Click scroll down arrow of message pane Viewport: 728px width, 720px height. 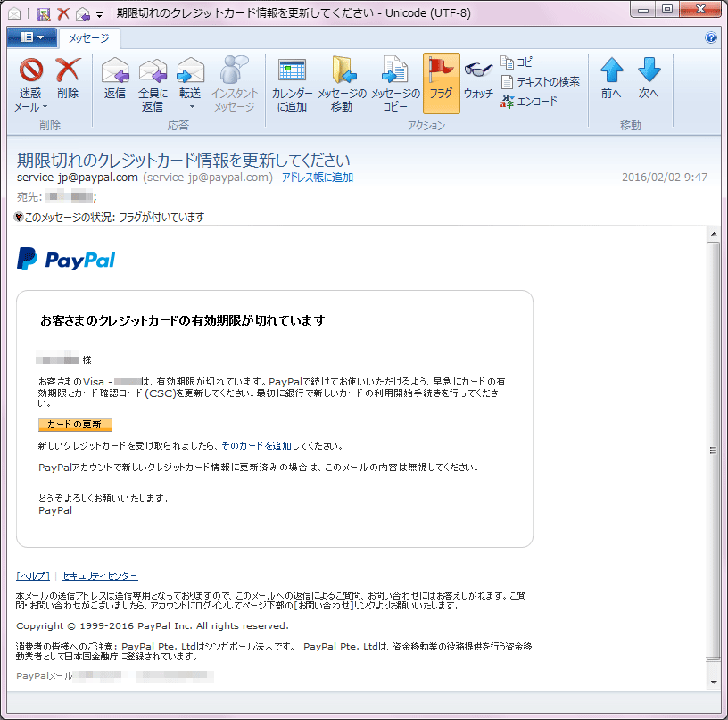click(x=714, y=682)
